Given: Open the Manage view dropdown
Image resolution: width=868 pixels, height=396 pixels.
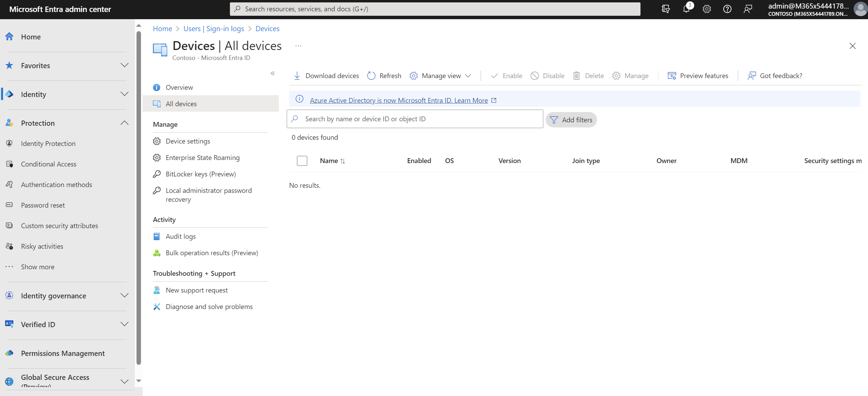Looking at the screenshot, I should 441,76.
